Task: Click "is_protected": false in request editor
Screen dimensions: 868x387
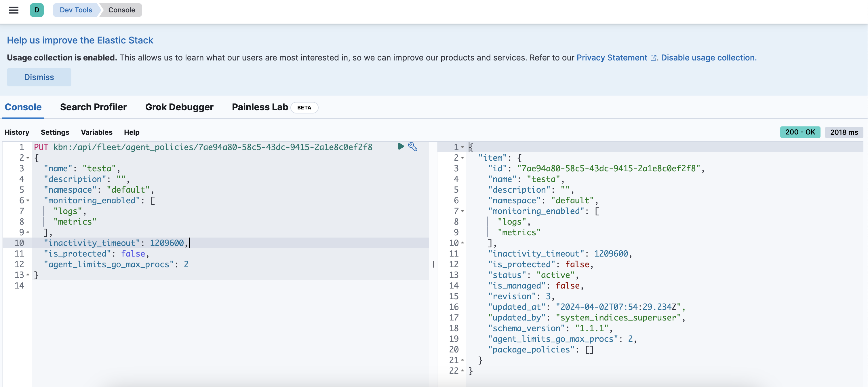Action: (96, 254)
